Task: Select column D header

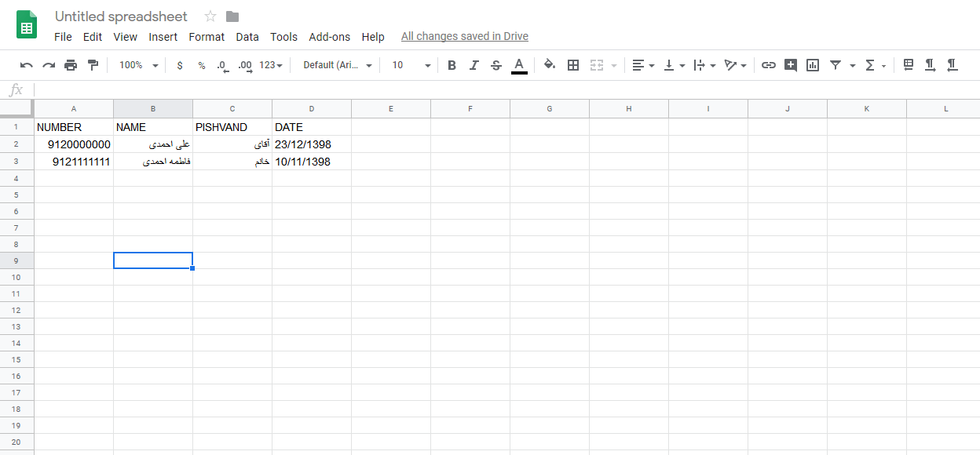Action: click(312, 109)
